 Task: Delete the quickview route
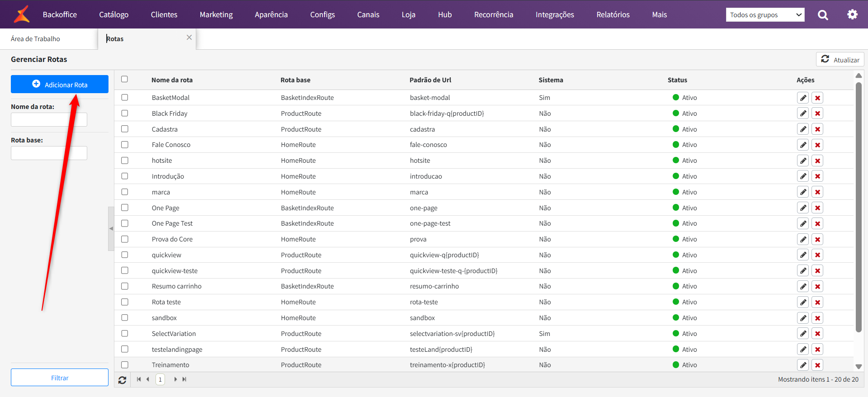click(x=817, y=255)
